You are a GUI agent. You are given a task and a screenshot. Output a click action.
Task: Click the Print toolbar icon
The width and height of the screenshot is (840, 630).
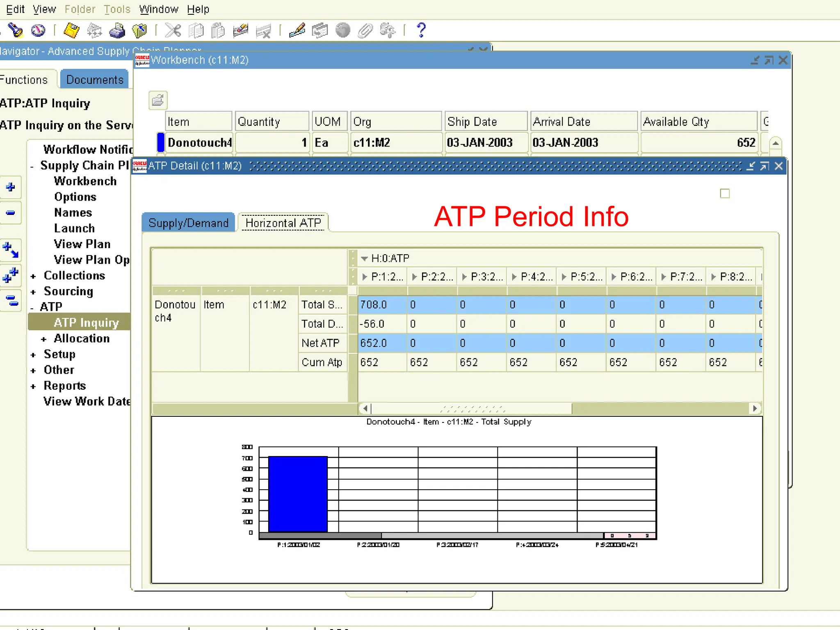117,30
